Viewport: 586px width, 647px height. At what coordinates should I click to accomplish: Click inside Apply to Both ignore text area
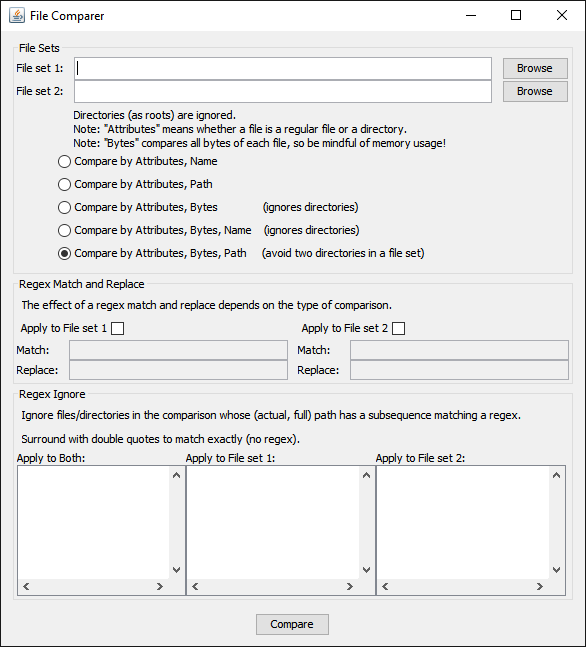coord(93,522)
